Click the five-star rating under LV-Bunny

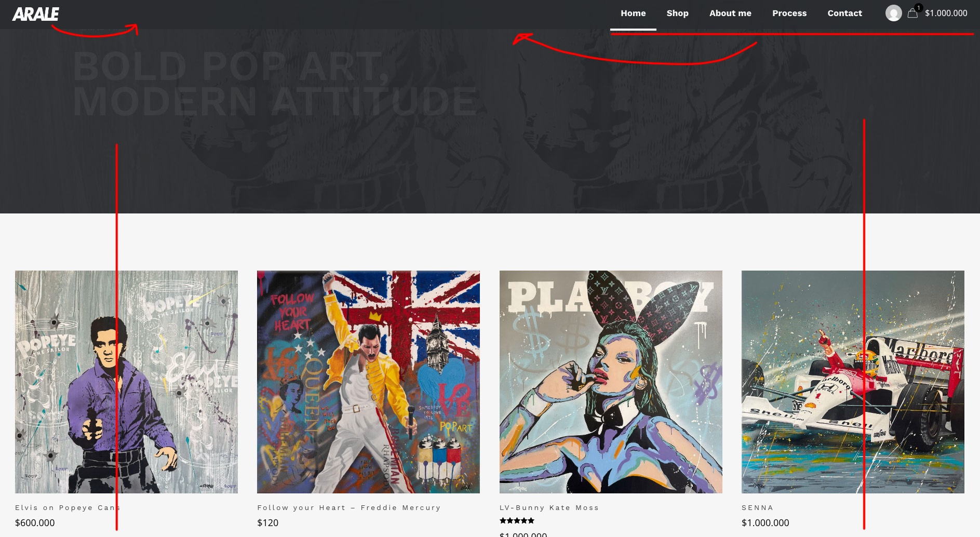tap(517, 521)
